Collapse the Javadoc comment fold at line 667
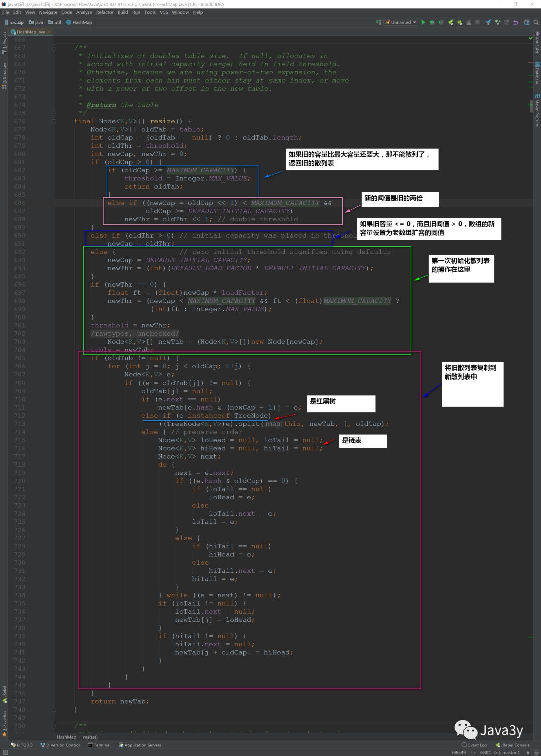 click(x=54, y=48)
